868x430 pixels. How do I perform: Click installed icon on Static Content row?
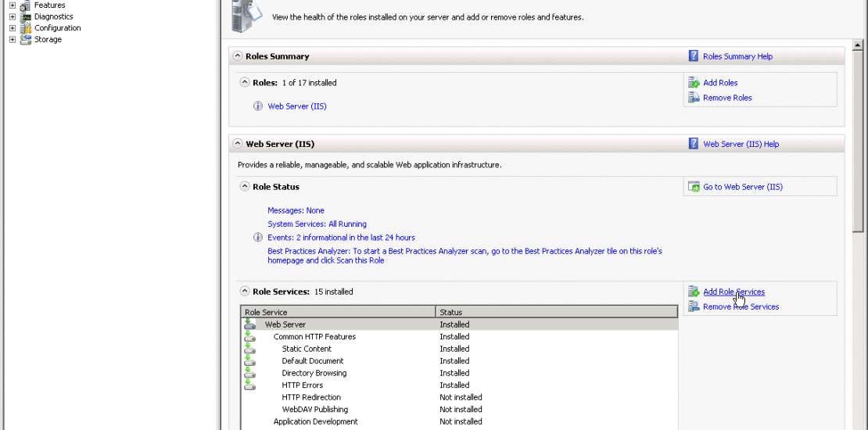(x=249, y=349)
